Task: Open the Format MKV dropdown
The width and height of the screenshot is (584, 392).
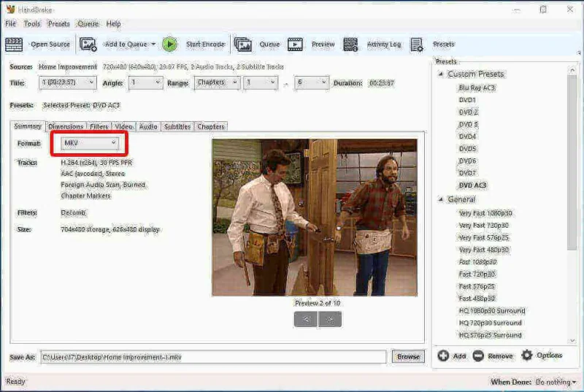Action: coord(89,143)
